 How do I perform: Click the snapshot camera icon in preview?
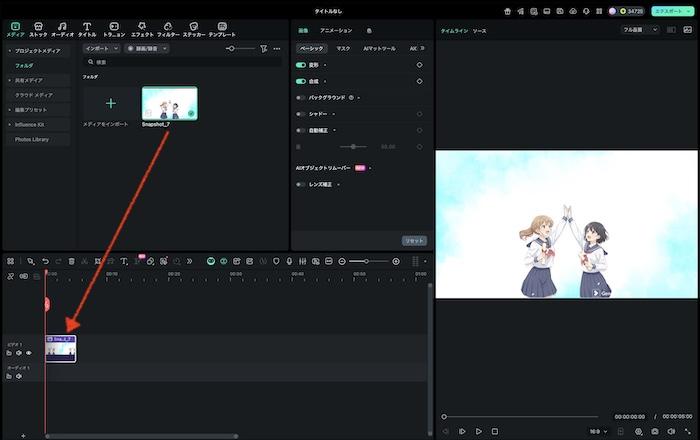[x=655, y=432]
